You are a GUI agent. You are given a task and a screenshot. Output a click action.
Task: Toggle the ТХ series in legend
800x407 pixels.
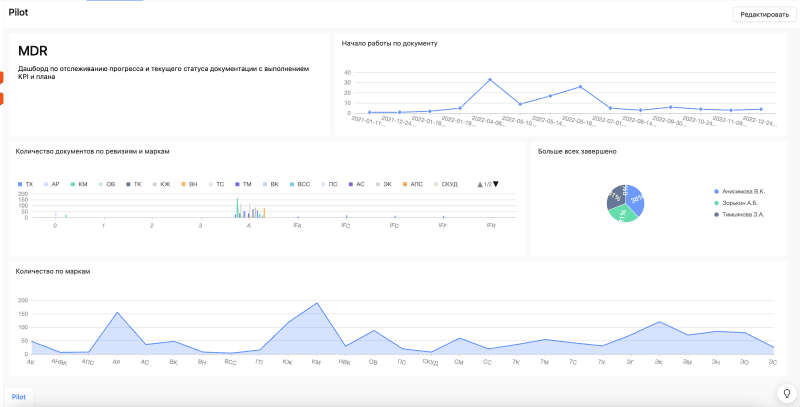click(x=25, y=185)
